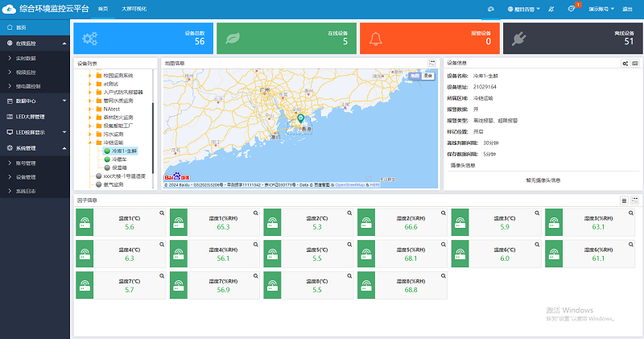
Task: Click the magnifier icon on 温度1(℃) card
Action: 162,213
